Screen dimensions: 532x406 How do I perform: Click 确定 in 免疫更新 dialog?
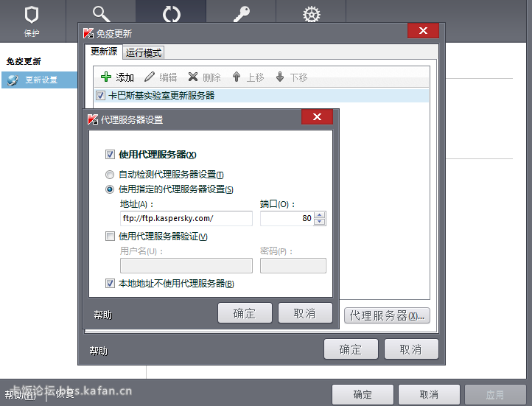351,349
